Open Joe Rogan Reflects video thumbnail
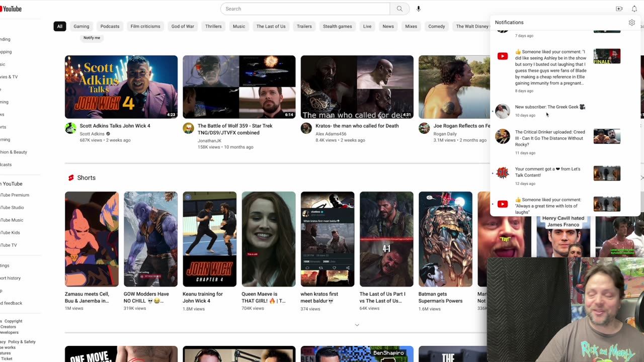The height and width of the screenshot is (362, 644). pos(454,87)
